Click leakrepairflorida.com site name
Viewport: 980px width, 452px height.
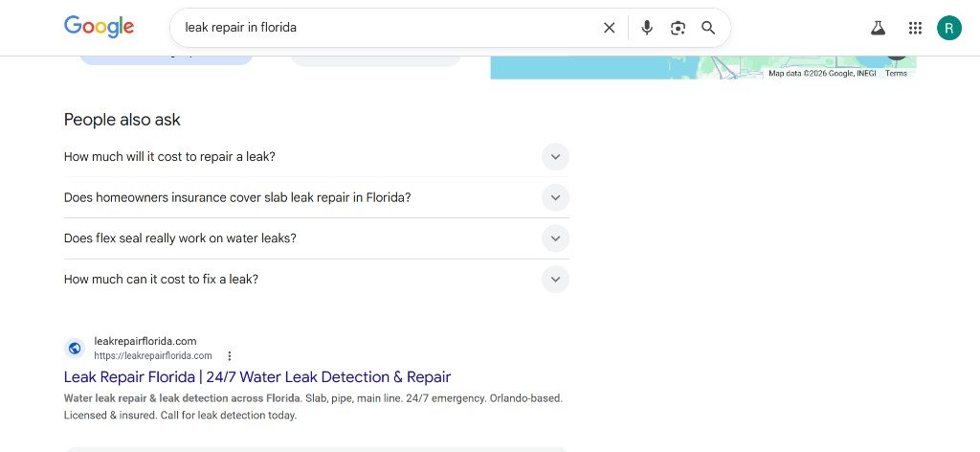[x=145, y=341]
